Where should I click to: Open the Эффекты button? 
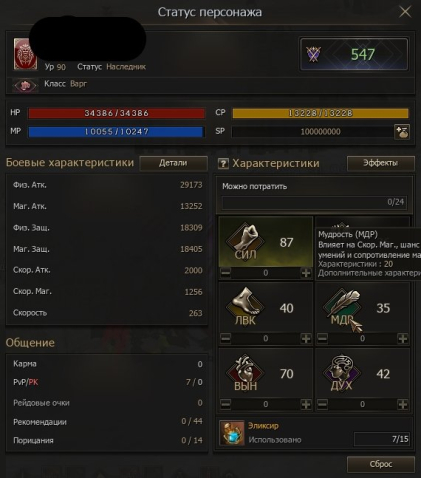pyautogui.click(x=381, y=163)
